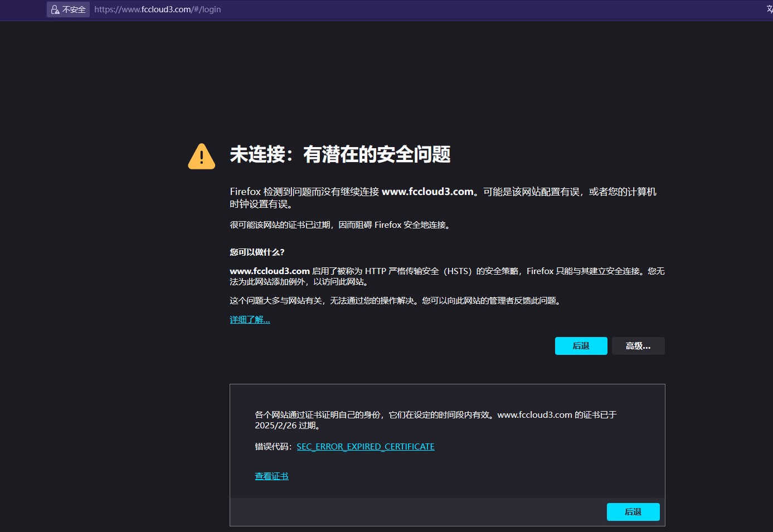The image size is (773, 532).
Task: Click the sentence starting 这个问题大多与网站有关
Action: [x=396, y=301]
